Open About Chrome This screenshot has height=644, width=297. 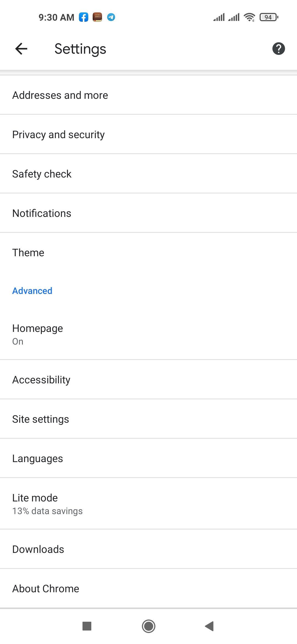(x=45, y=588)
